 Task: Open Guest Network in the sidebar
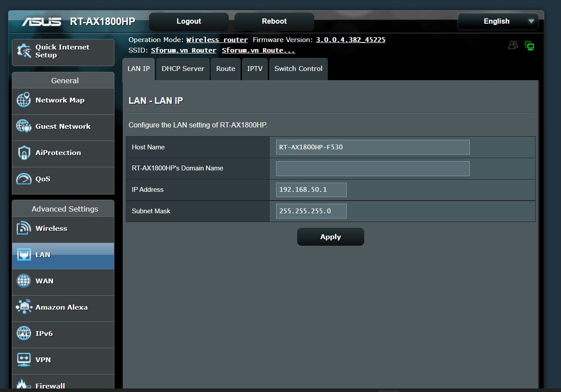pos(63,127)
